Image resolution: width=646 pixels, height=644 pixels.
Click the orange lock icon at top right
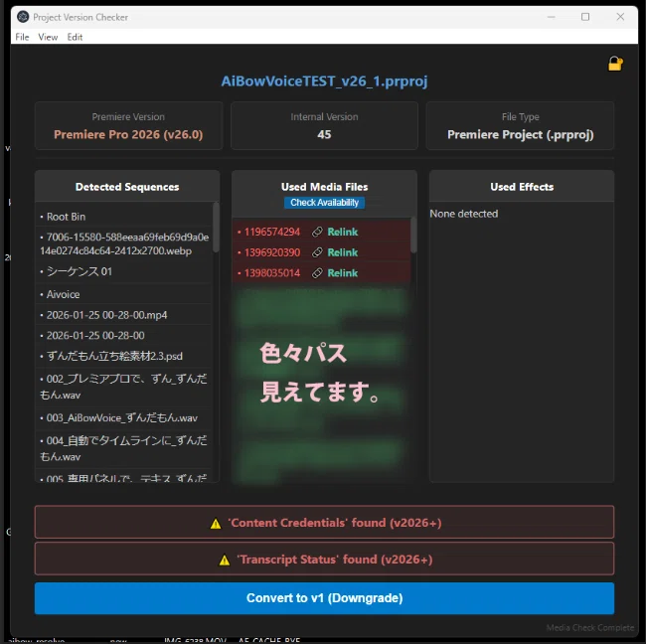pyautogui.click(x=615, y=64)
